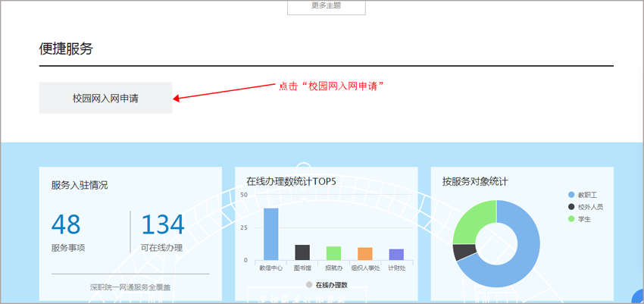
Task: Toggle the 校外人员 legend marker
Action: click(571, 207)
